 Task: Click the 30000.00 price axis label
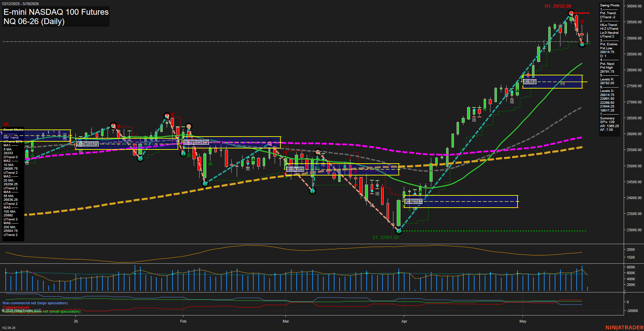coord(634,6)
